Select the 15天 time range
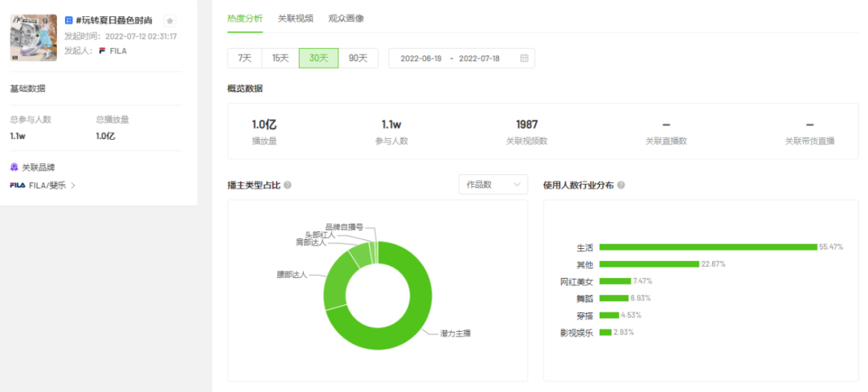Image resolution: width=868 pixels, height=392 pixels. click(280, 59)
